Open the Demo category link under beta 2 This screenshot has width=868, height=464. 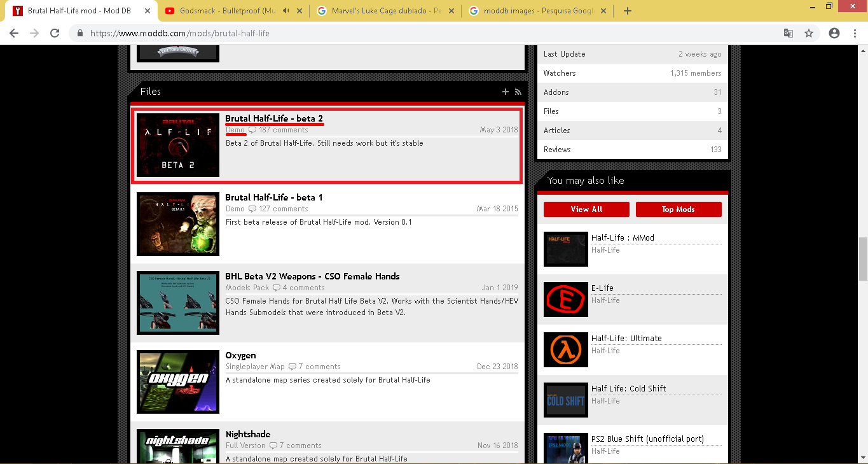pos(235,130)
